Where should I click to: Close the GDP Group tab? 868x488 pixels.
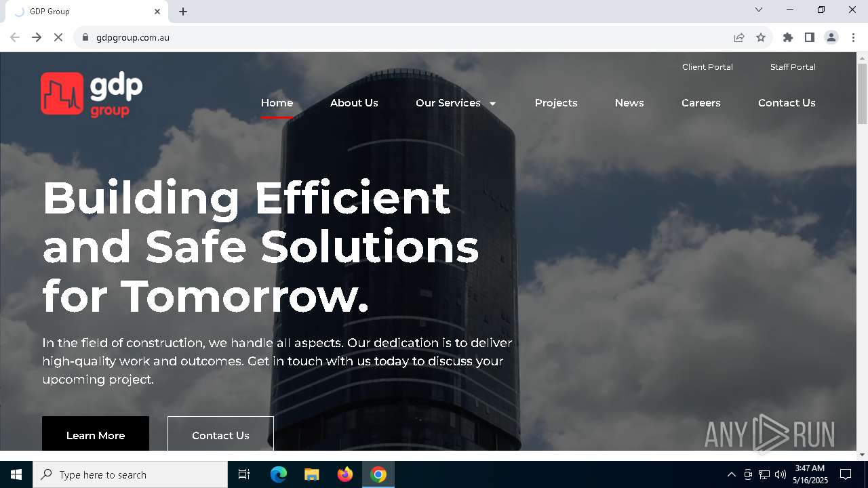(157, 12)
